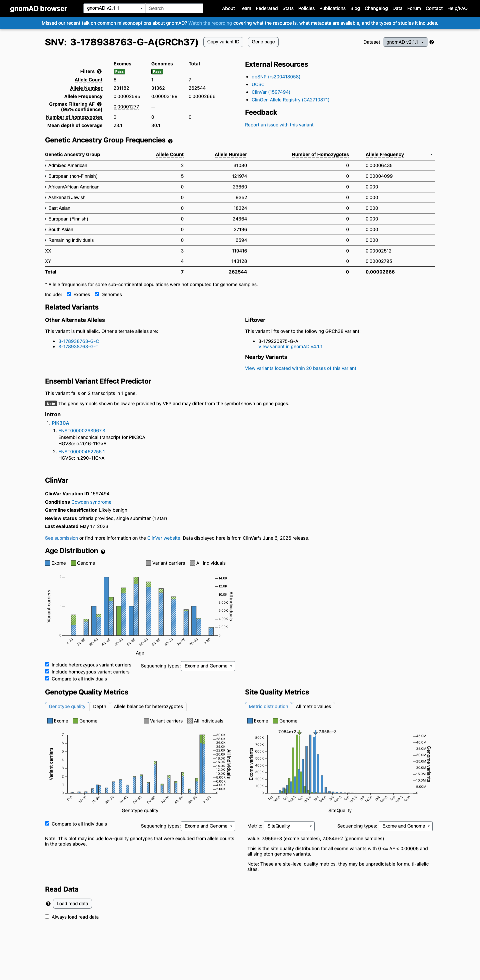Expand the European (non-Finnish) row
Viewport: 480px width, 980px height.
[71, 176]
